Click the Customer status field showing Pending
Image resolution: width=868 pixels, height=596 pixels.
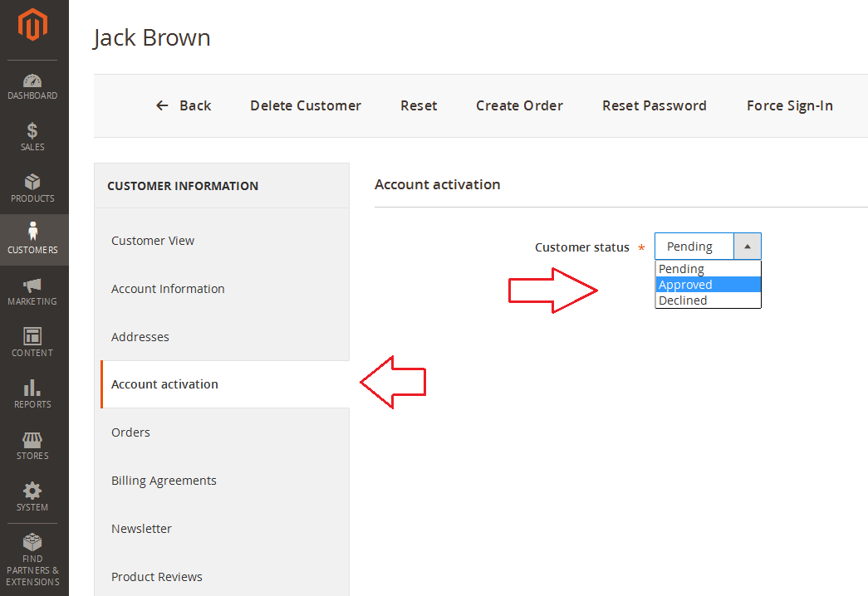pyautogui.click(x=694, y=246)
